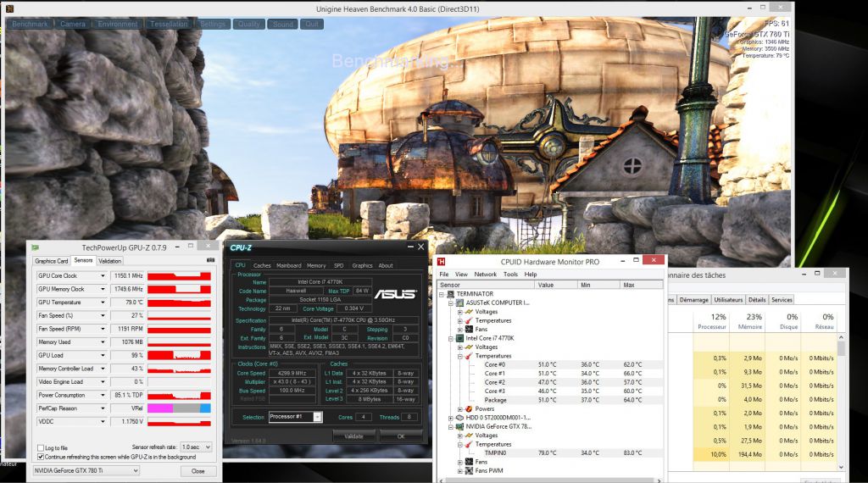Screen dimensions: 868x483
Task: Click the GPU Load value 99 %
Action: coord(128,355)
